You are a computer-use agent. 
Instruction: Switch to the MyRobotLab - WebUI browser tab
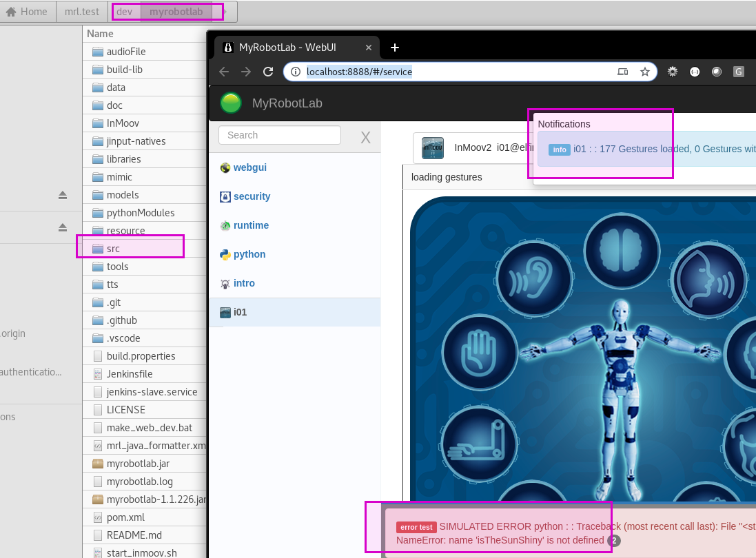[x=297, y=48]
